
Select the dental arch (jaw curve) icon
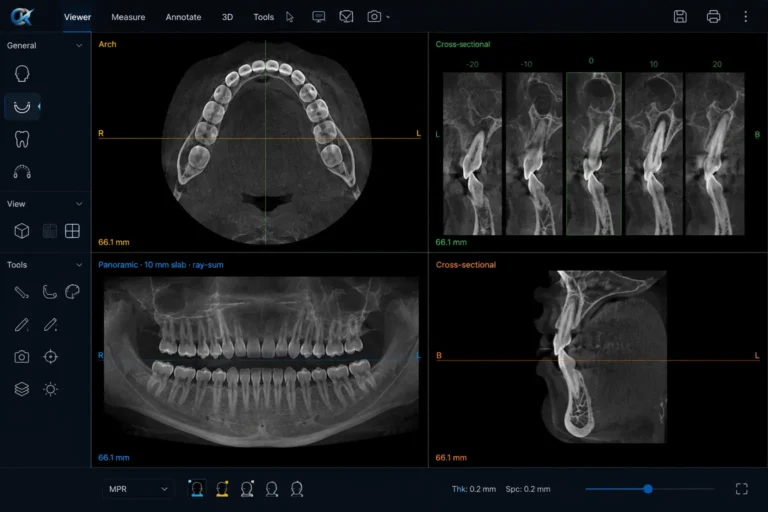point(22,107)
